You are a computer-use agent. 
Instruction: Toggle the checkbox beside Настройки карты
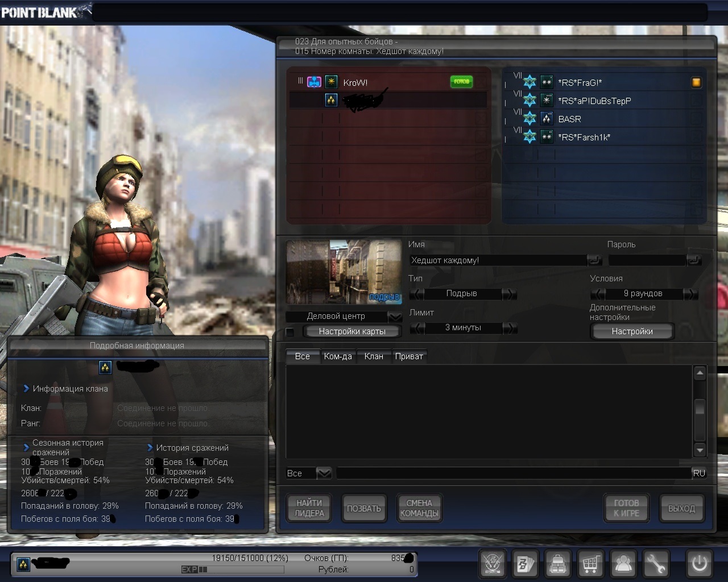click(x=290, y=332)
